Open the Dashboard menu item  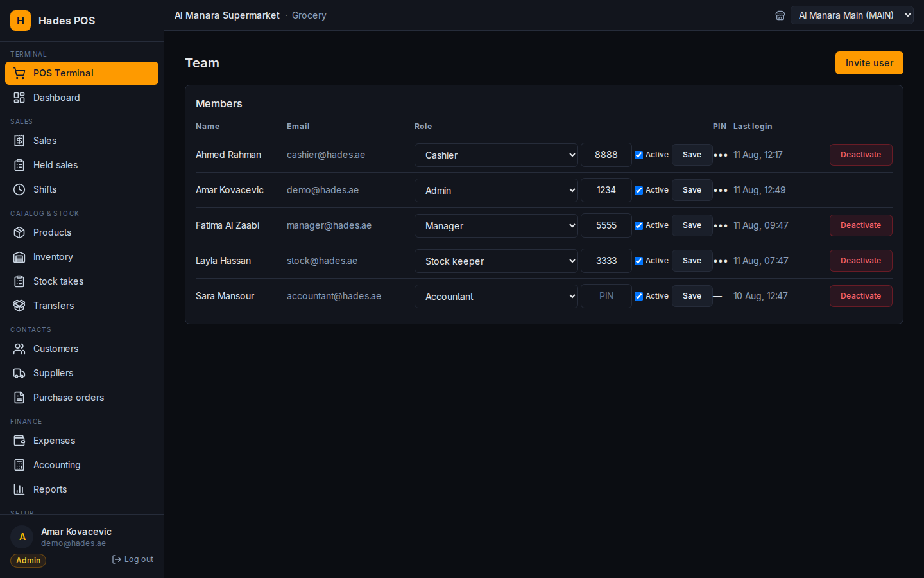click(81, 98)
